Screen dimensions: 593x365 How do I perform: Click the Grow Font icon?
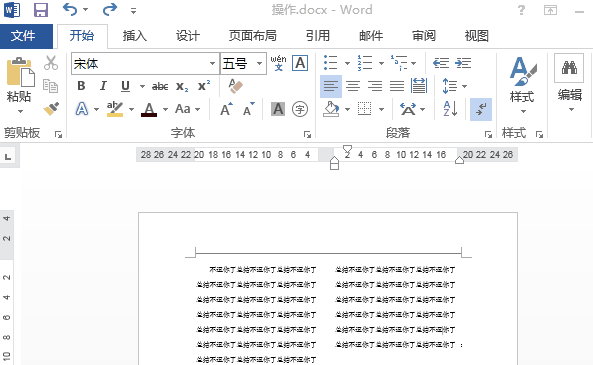226,109
